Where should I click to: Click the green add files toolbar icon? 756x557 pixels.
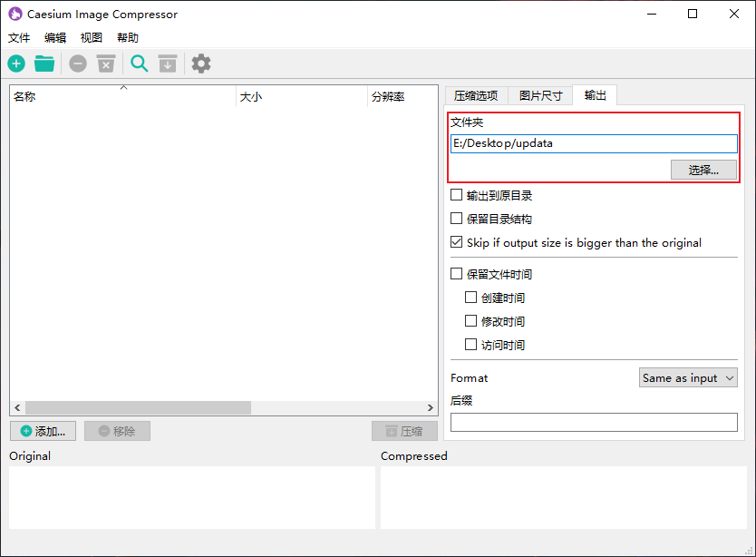coord(16,64)
